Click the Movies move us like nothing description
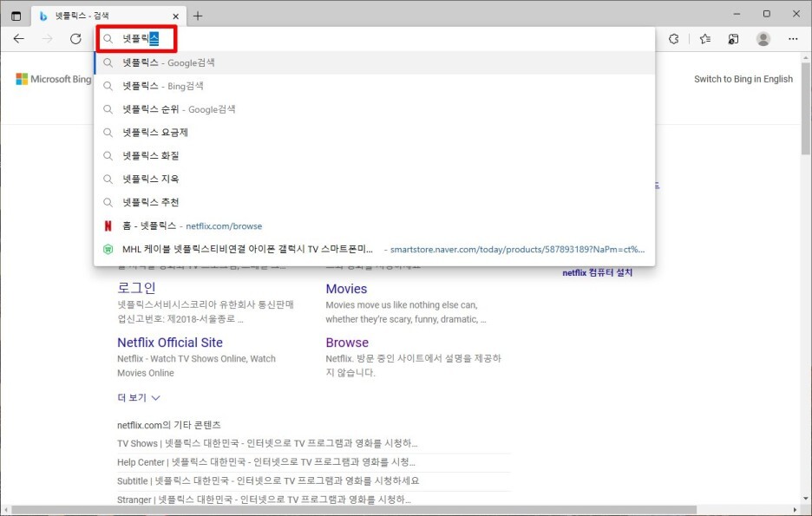Image resolution: width=812 pixels, height=516 pixels. point(406,312)
